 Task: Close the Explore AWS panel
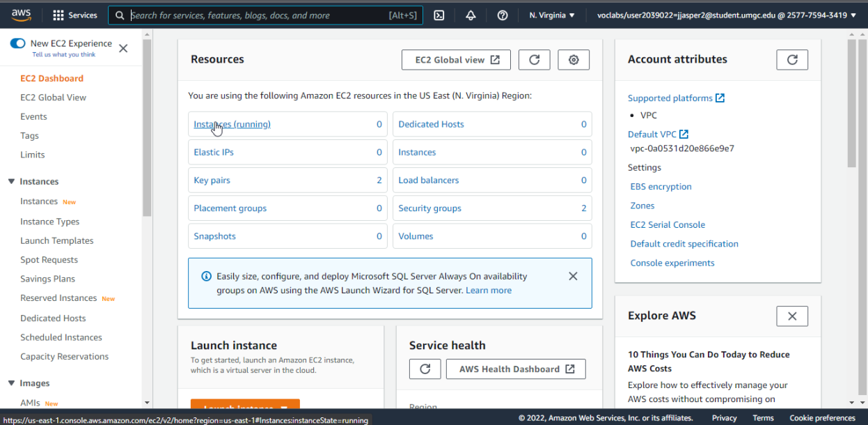coord(791,316)
